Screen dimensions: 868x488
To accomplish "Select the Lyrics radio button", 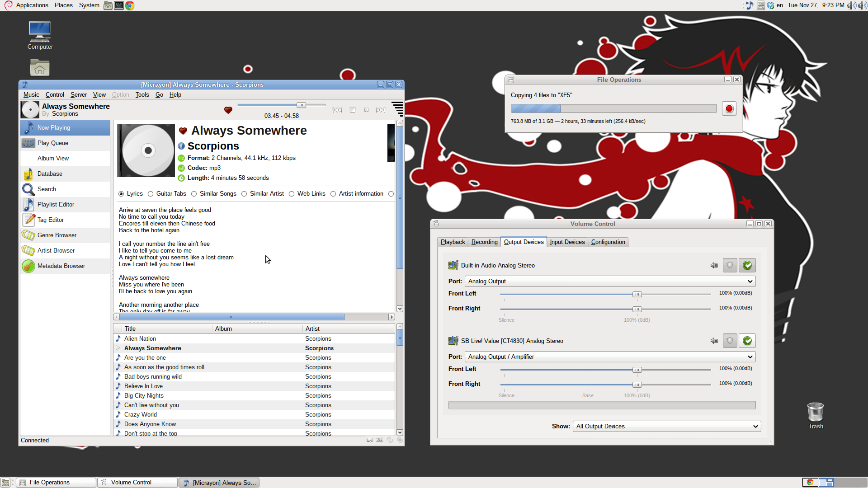I will tap(121, 194).
